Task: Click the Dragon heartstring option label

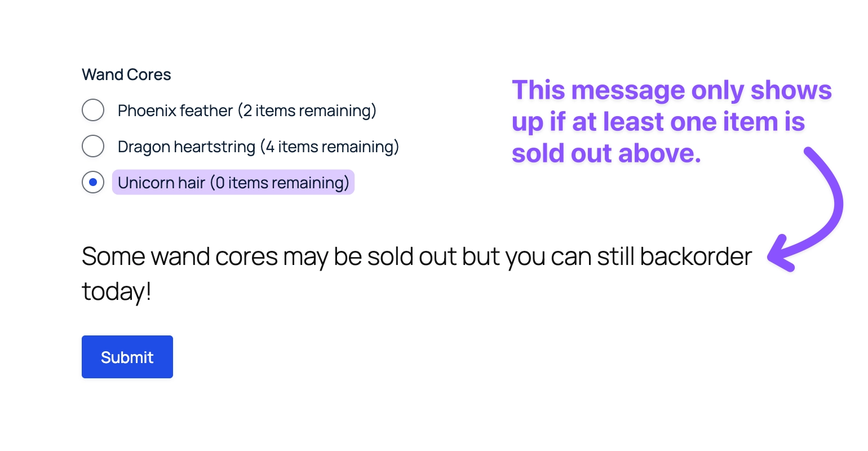Action: point(186,147)
